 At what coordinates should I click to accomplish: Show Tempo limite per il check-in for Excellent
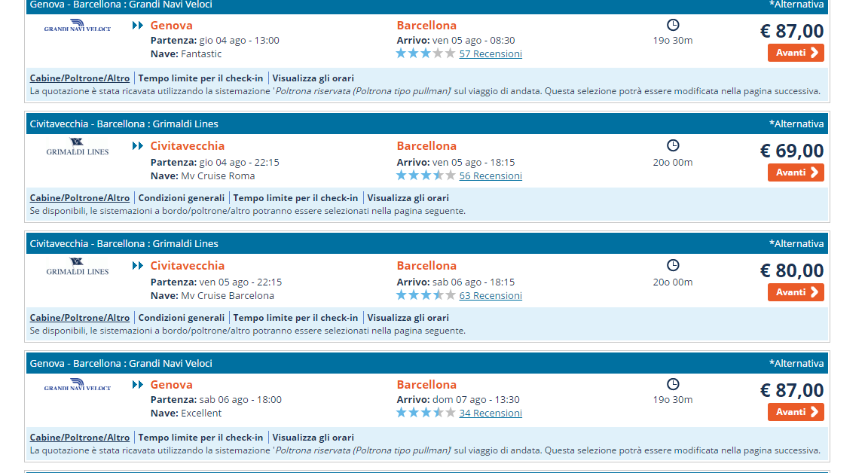point(200,438)
